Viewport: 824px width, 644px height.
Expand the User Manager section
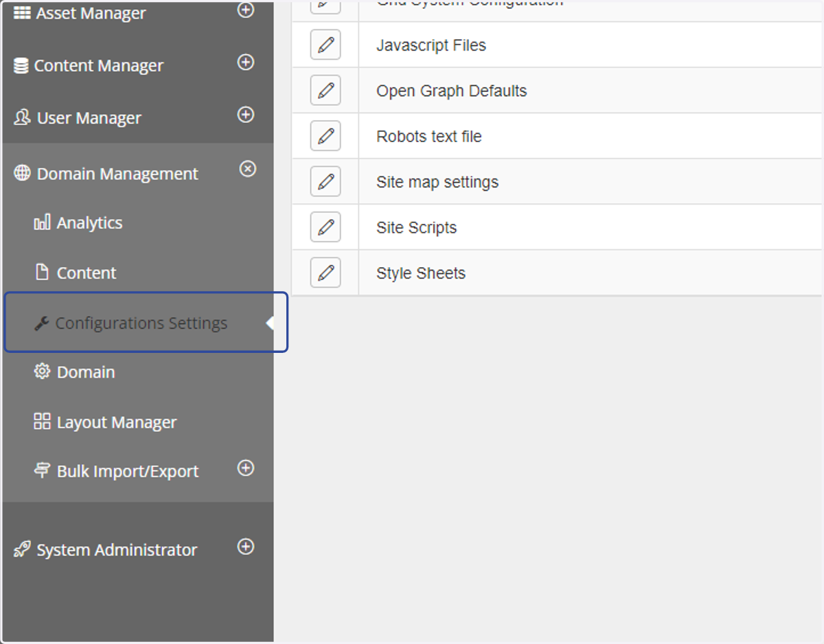coord(246,115)
